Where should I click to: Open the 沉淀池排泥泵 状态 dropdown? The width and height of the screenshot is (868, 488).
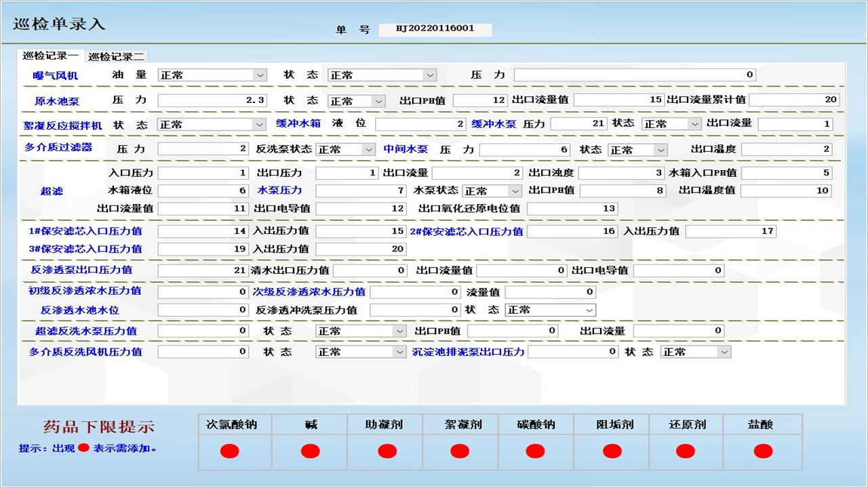click(x=724, y=352)
